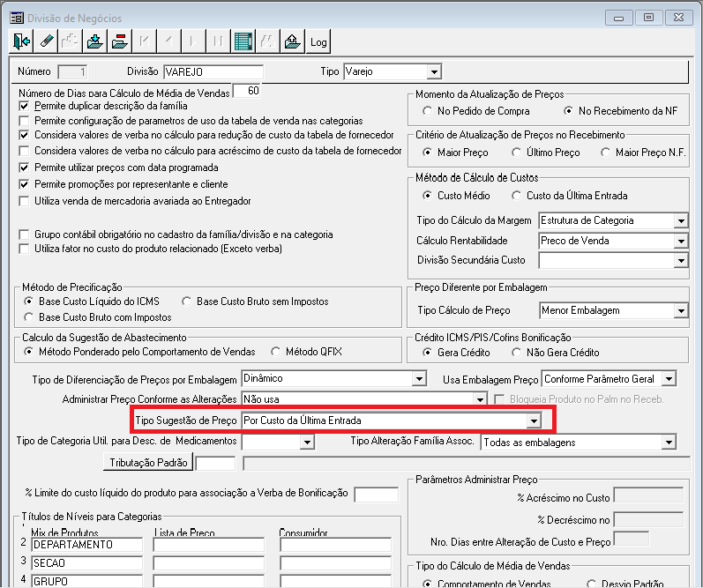Select Custo Médio radio option
The width and height of the screenshot is (703, 588).
coord(427,196)
